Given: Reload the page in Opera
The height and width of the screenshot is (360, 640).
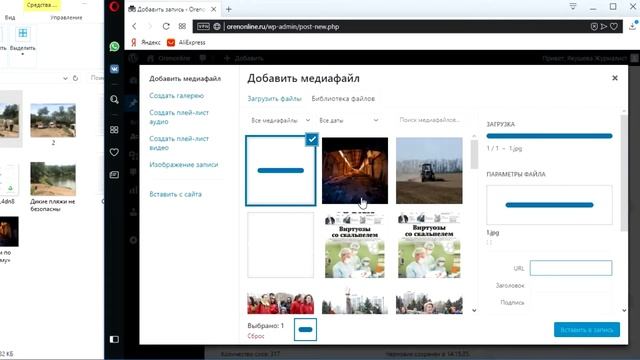Looking at the screenshot, I should (166, 26).
